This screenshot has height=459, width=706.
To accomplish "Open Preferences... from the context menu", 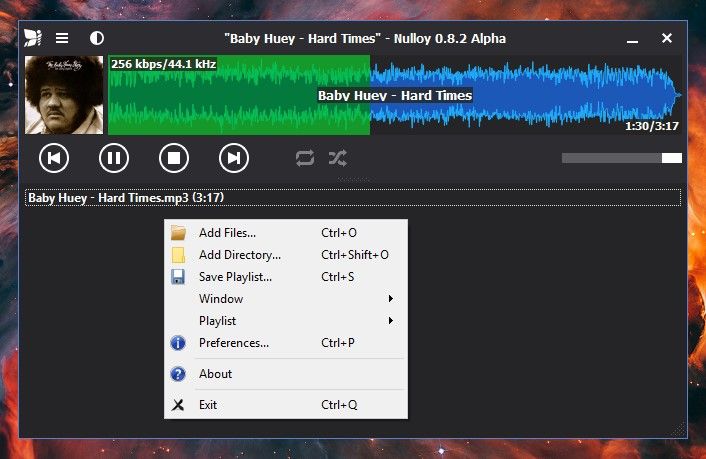I will click(x=233, y=343).
